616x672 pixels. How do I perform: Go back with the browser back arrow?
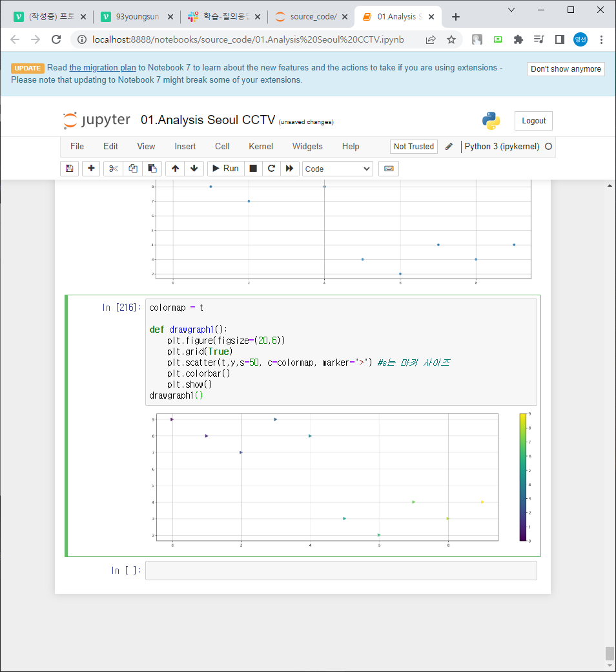tap(15, 40)
